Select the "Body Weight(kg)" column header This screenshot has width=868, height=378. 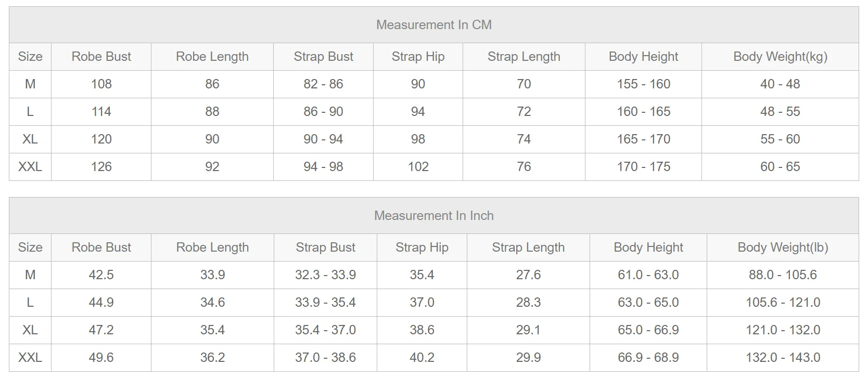pyautogui.click(x=780, y=57)
